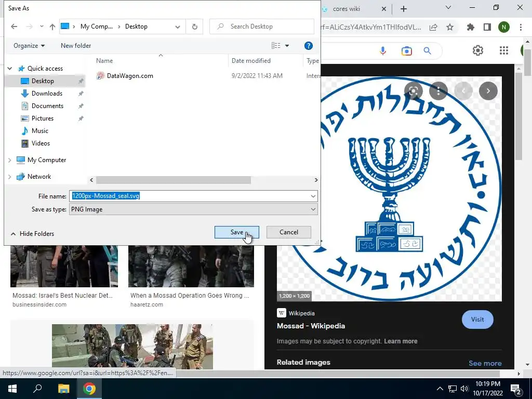532x399 pixels.
Task: Select Desktop in Quick access
Action: 43,81
